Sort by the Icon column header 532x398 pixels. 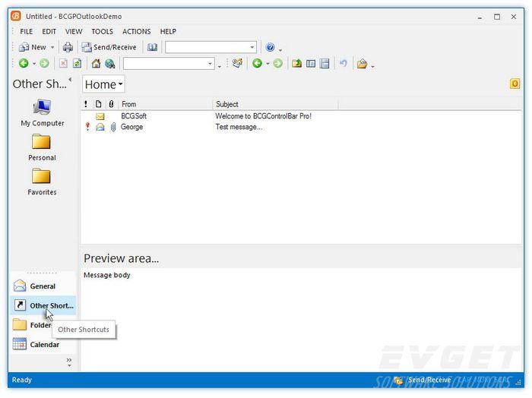(98, 104)
